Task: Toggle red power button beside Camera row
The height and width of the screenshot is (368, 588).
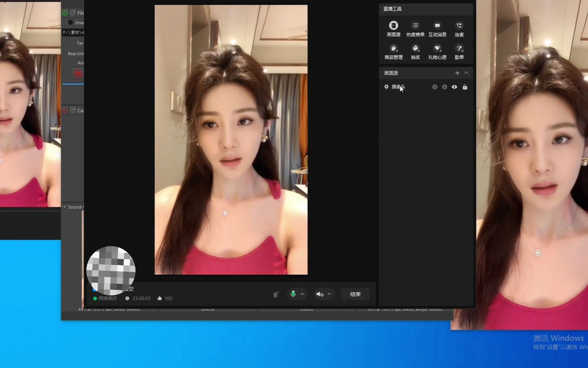Action: pos(65,111)
